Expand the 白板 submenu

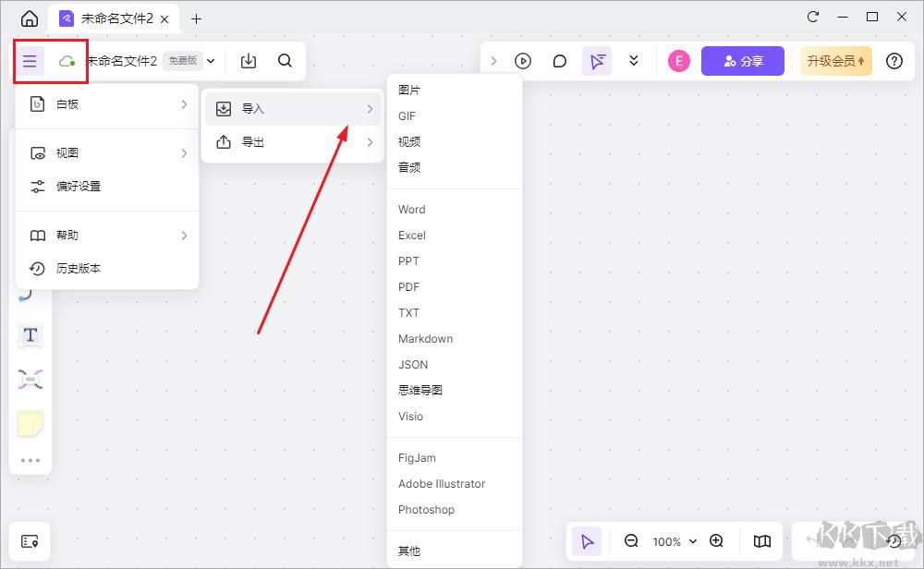106,103
